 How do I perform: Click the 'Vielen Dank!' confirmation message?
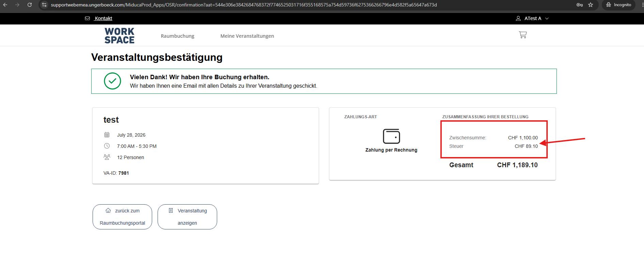click(199, 77)
